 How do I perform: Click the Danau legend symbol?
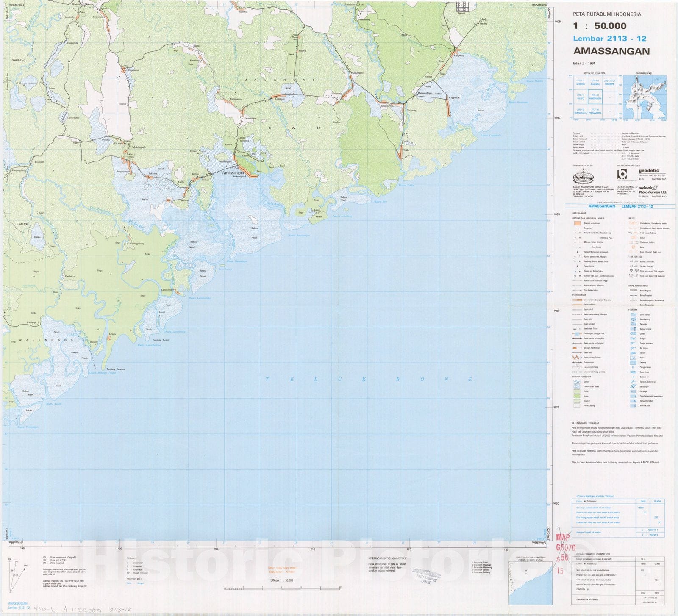pyautogui.click(x=633, y=334)
